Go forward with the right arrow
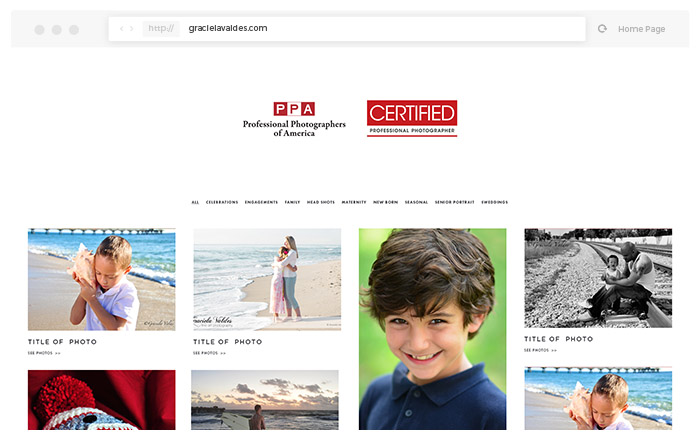This screenshot has height=440, width=700. pyautogui.click(x=131, y=29)
